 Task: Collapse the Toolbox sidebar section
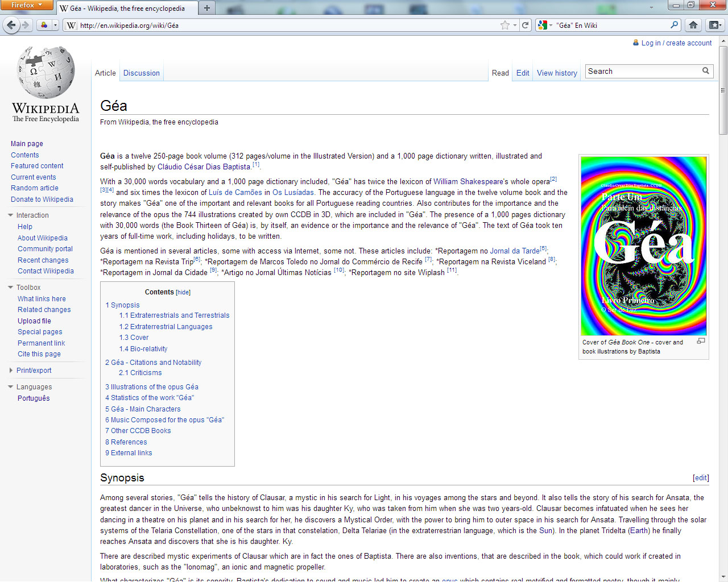(11, 288)
